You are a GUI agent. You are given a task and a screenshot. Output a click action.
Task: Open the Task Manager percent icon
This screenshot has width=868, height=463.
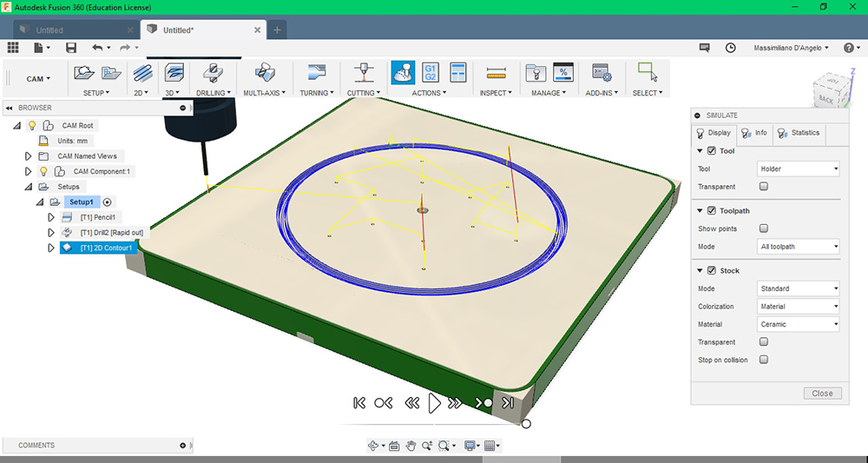coord(563,73)
